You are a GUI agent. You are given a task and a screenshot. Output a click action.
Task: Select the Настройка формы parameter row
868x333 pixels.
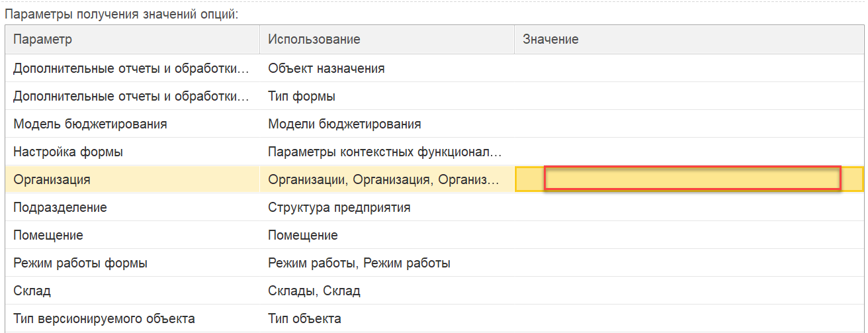click(x=434, y=152)
